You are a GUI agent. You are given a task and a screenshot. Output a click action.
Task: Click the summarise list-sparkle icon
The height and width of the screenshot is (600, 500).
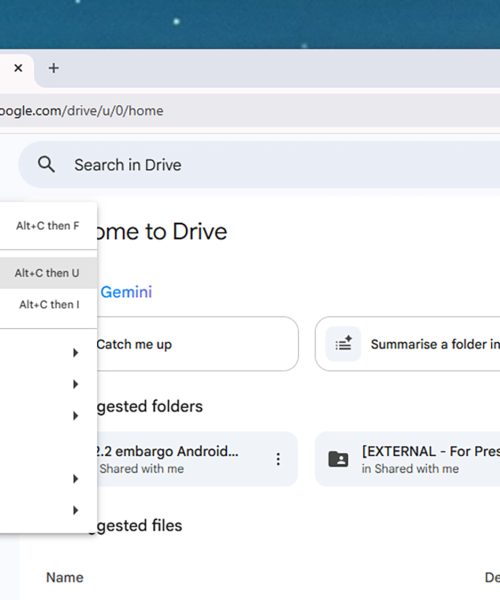tap(343, 344)
